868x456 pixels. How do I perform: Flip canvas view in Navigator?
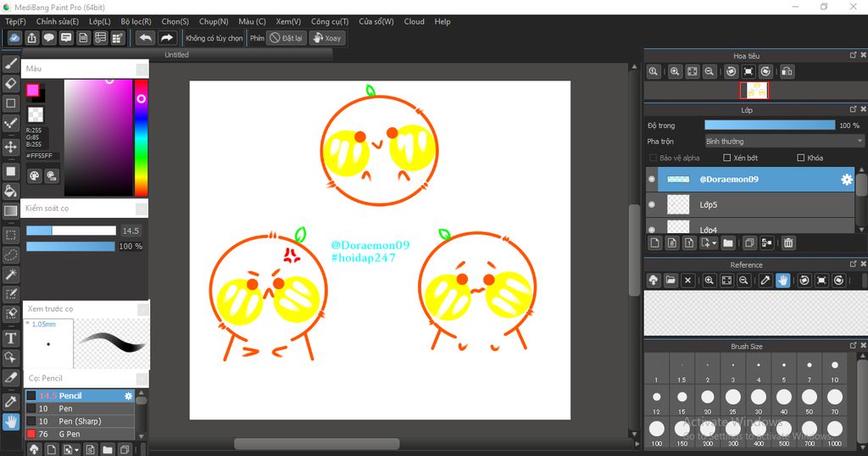pos(787,71)
